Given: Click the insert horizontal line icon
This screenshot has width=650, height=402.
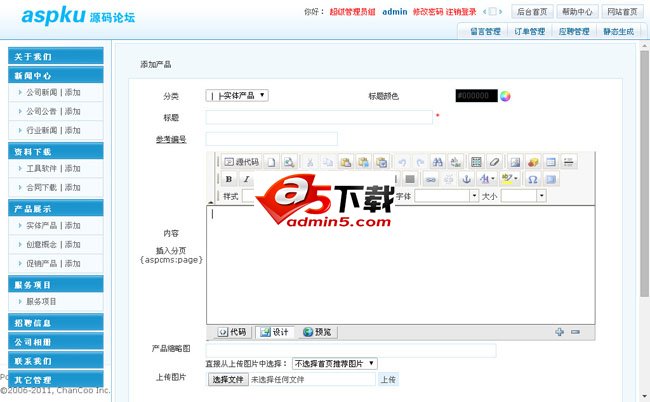Looking at the screenshot, I should click(x=569, y=162).
